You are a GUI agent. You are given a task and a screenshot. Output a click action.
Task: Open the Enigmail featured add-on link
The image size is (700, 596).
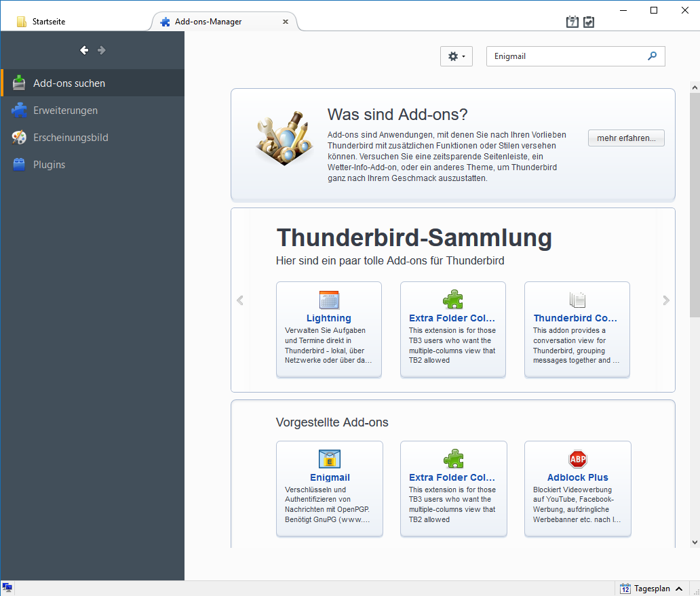click(x=330, y=477)
